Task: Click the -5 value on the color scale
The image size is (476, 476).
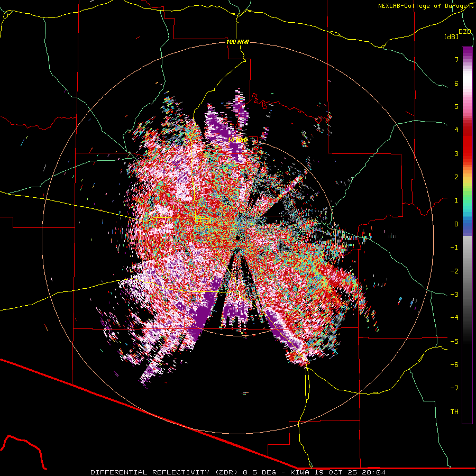Action: pyautogui.click(x=454, y=342)
